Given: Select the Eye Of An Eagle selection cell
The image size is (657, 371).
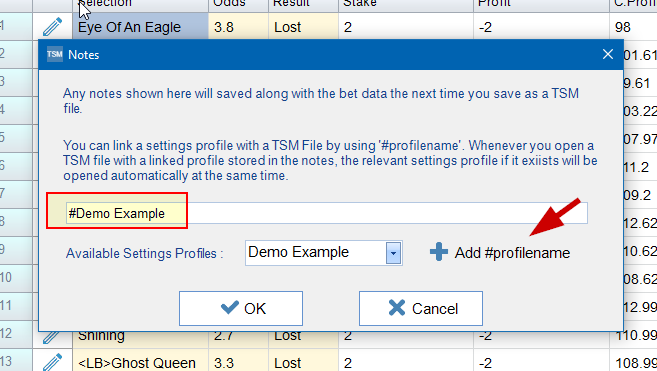Looking at the screenshot, I should point(141,26).
